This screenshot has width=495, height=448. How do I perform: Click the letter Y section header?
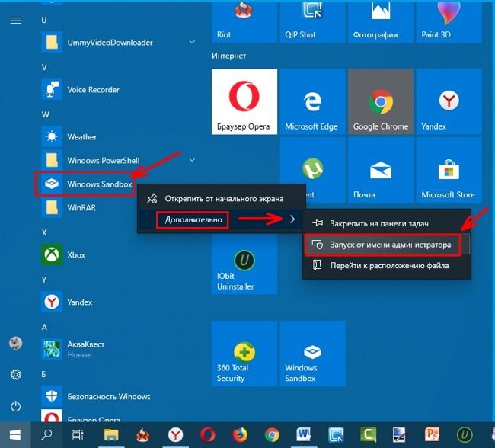coord(44,280)
